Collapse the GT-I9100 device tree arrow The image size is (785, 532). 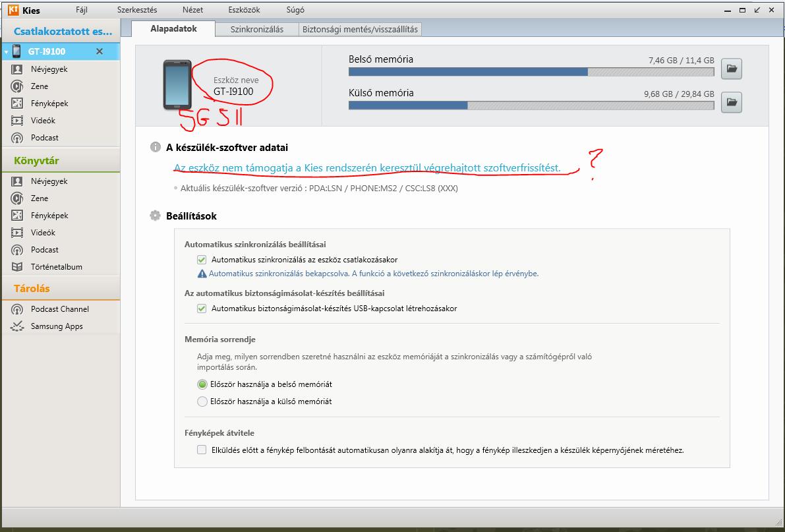6,51
